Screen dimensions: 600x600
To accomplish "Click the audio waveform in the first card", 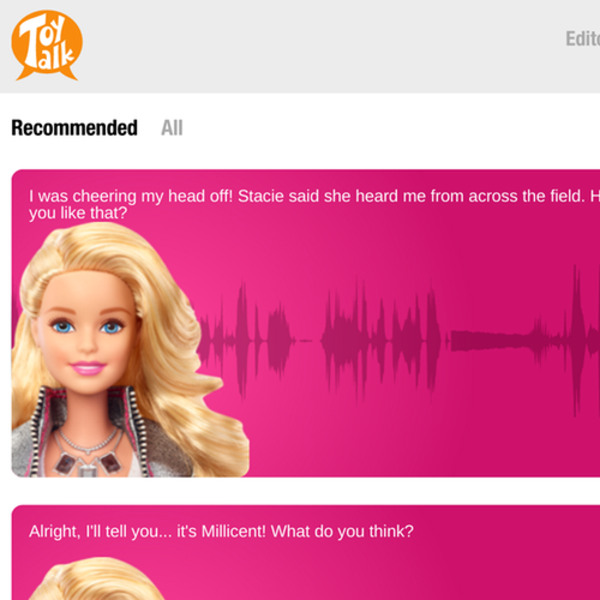I will coord(398,341).
